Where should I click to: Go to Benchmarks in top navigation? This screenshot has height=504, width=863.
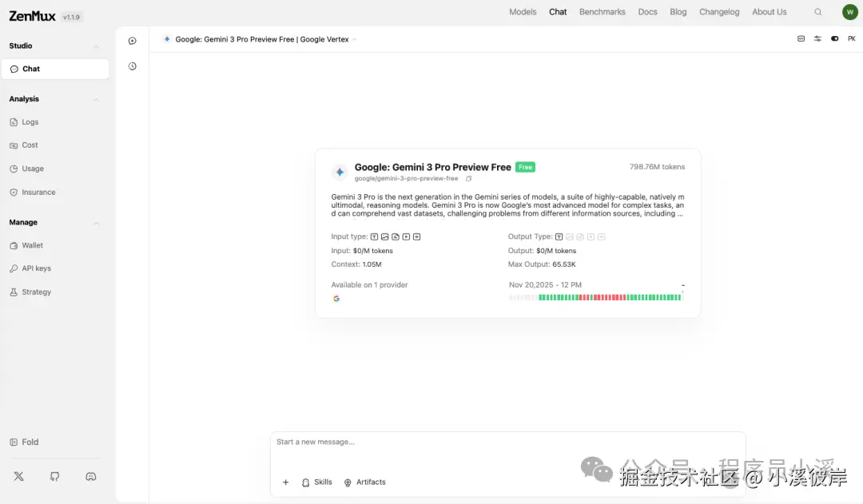point(602,12)
